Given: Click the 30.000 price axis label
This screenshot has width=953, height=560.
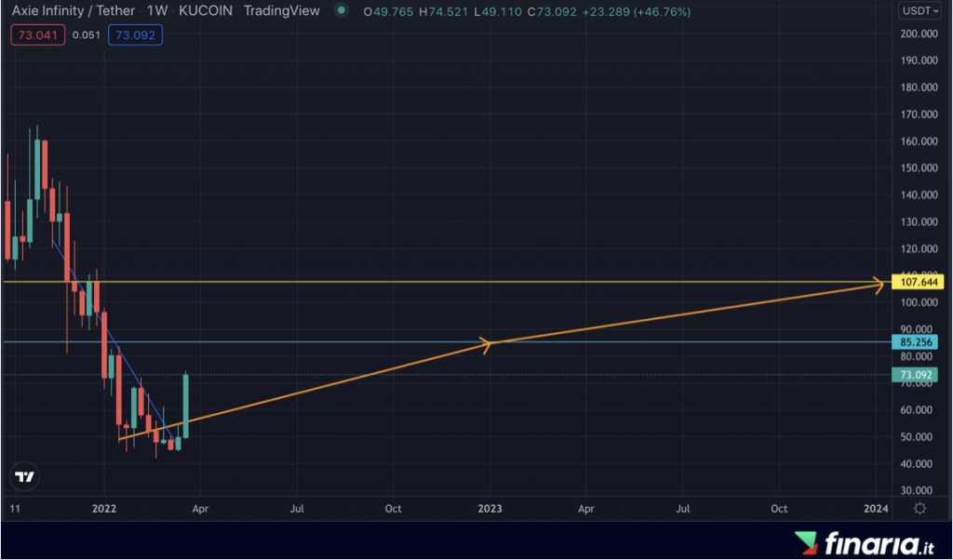Looking at the screenshot, I should pos(916,490).
